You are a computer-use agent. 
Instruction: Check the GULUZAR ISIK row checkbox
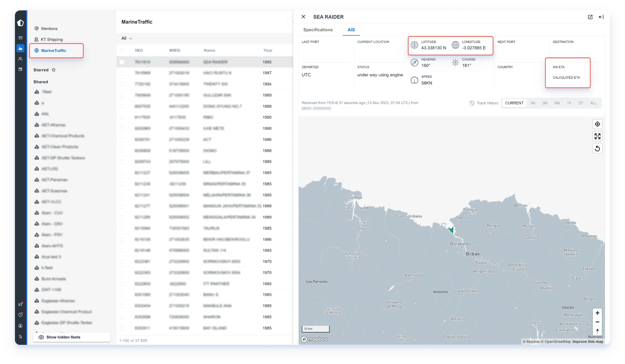(122, 95)
